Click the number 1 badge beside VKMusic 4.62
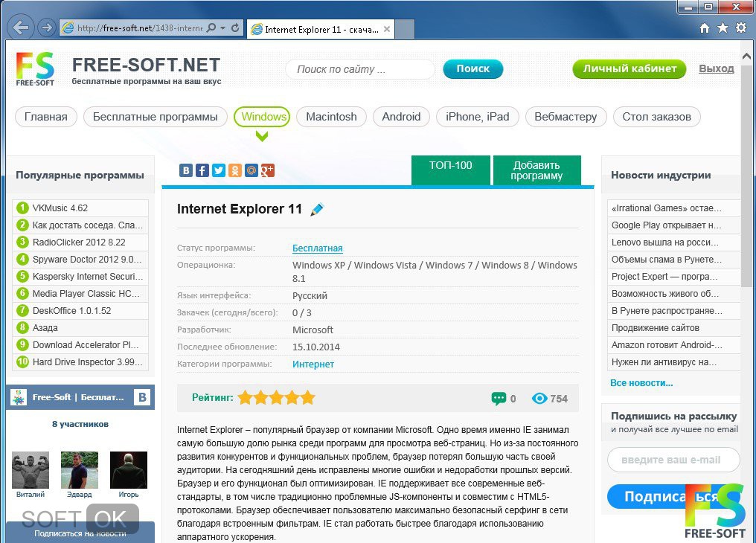Image resolution: width=756 pixels, height=543 pixels. (22, 208)
